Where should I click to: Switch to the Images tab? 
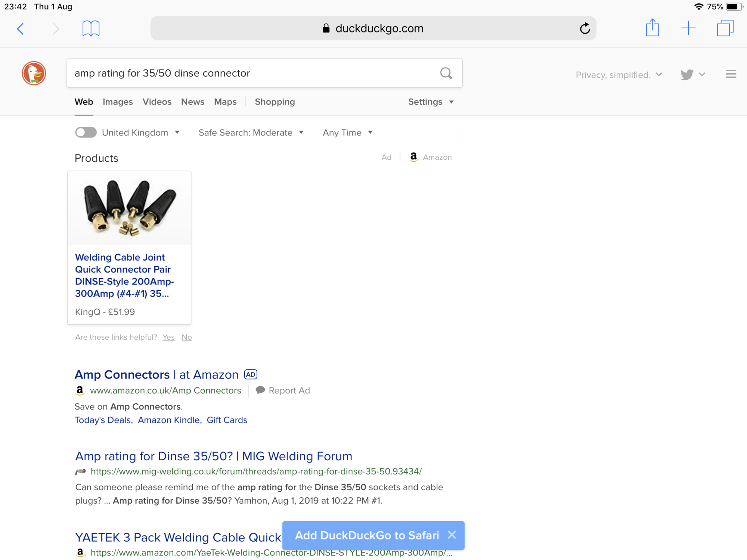pyautogui.click(x=118, y=102)
